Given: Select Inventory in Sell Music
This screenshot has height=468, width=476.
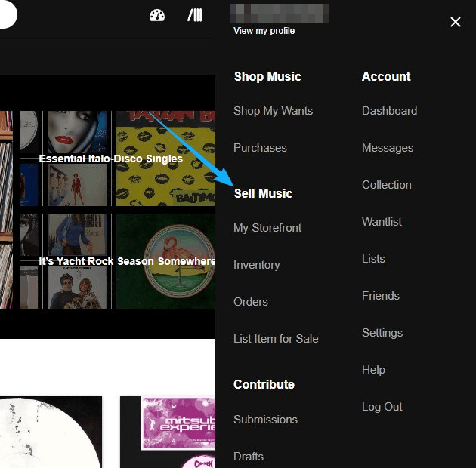Looking at the screenshot, I should (257, 265).
